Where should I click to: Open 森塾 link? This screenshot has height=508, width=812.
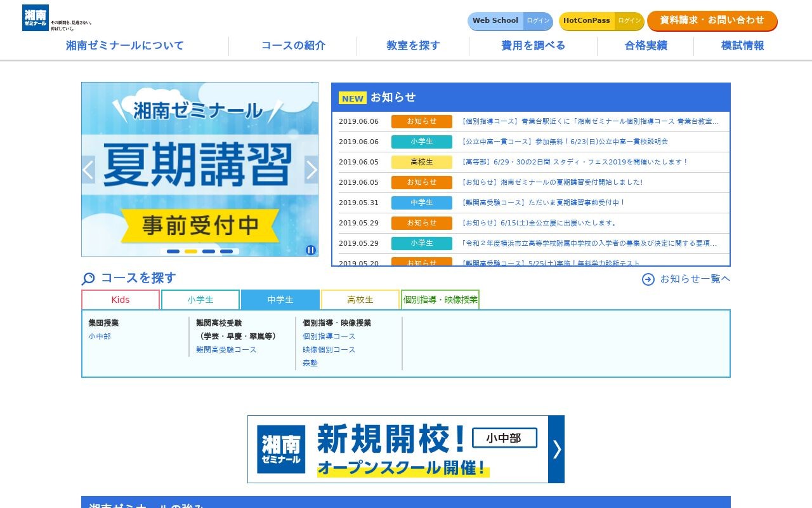point(310,363)
